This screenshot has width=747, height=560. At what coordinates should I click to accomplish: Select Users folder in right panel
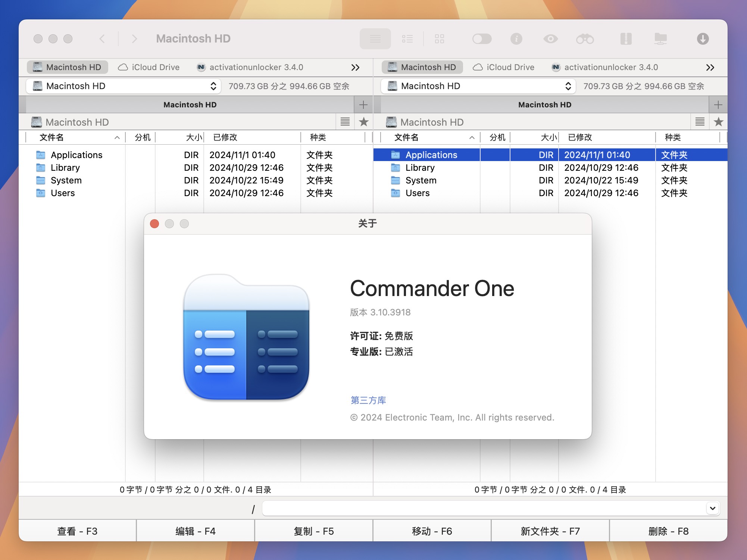coord(550,193)
